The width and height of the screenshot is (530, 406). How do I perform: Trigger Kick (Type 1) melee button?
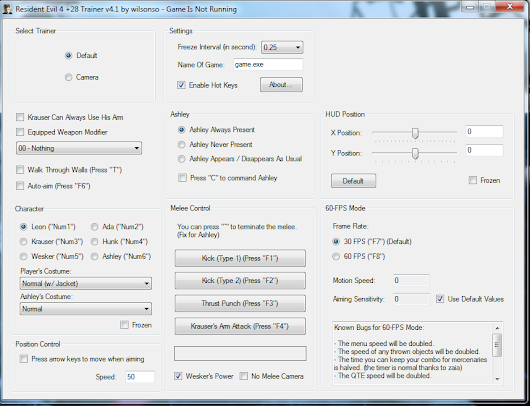(240, 258)
